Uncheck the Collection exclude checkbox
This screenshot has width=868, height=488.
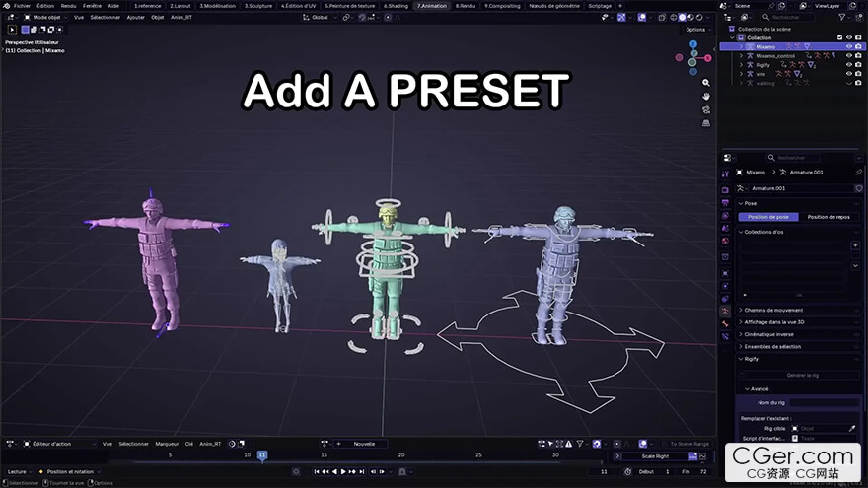pyautogui.click(x=839, y=37)
